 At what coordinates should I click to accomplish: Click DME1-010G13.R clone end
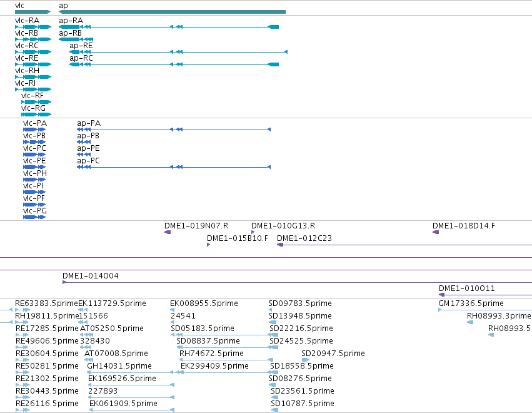coord(253,232)
